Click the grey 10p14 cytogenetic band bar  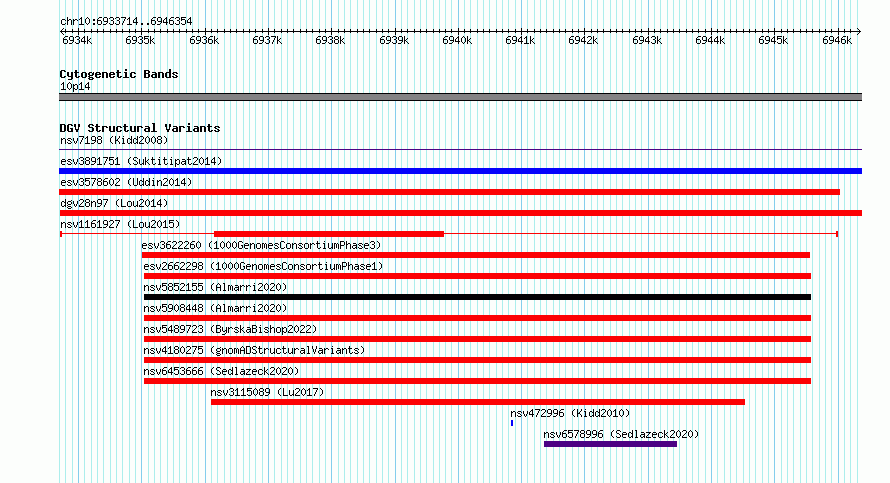[460, 97]
